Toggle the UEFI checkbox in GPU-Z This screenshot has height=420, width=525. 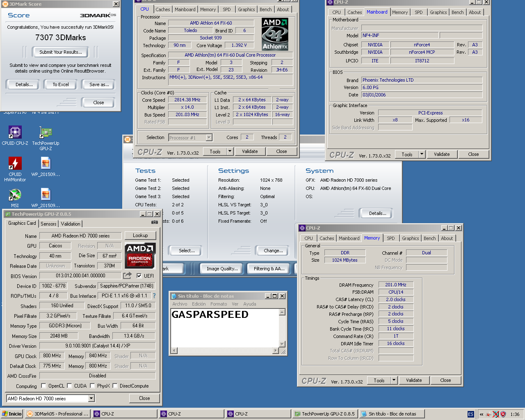tap(139, 276)
